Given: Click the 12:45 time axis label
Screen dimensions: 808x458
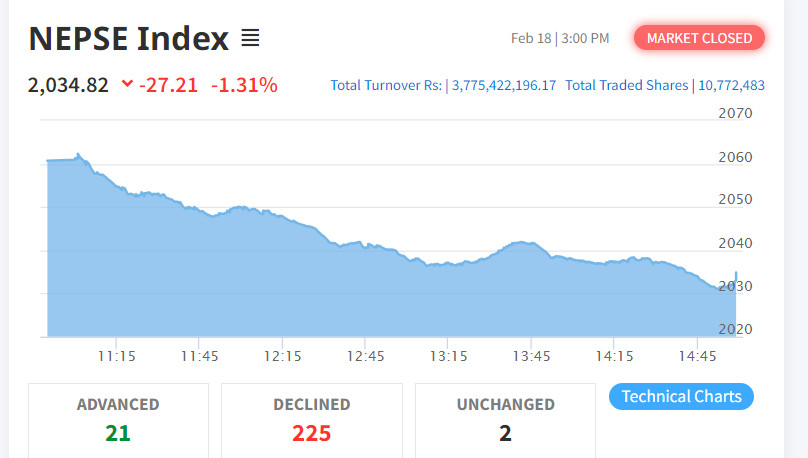Looking at the screenshot, I should click(x=366, y=355).
